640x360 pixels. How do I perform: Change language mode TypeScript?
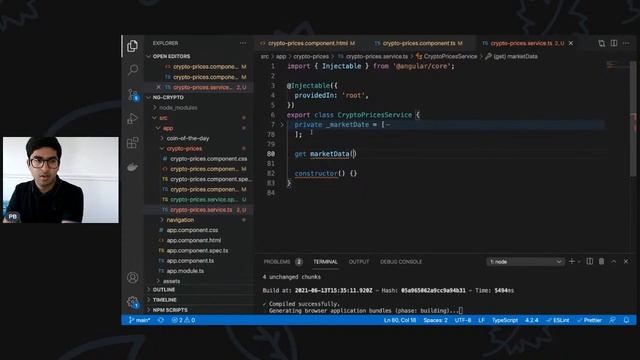(504, 320)
